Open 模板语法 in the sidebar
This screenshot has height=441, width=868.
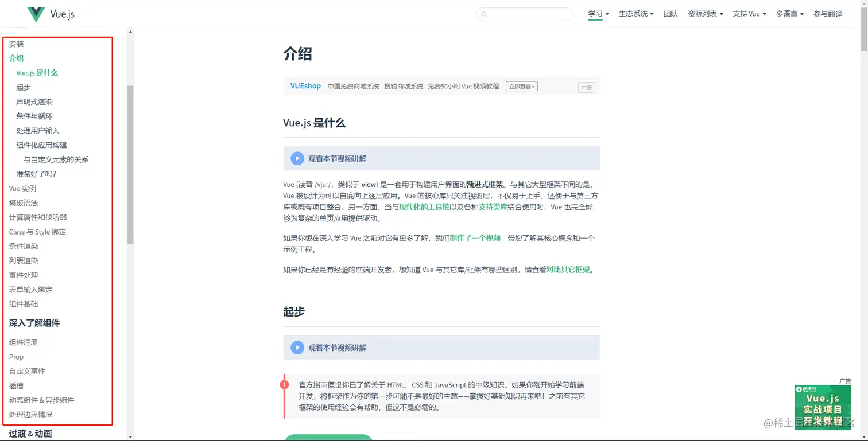(x=24, y=203)
